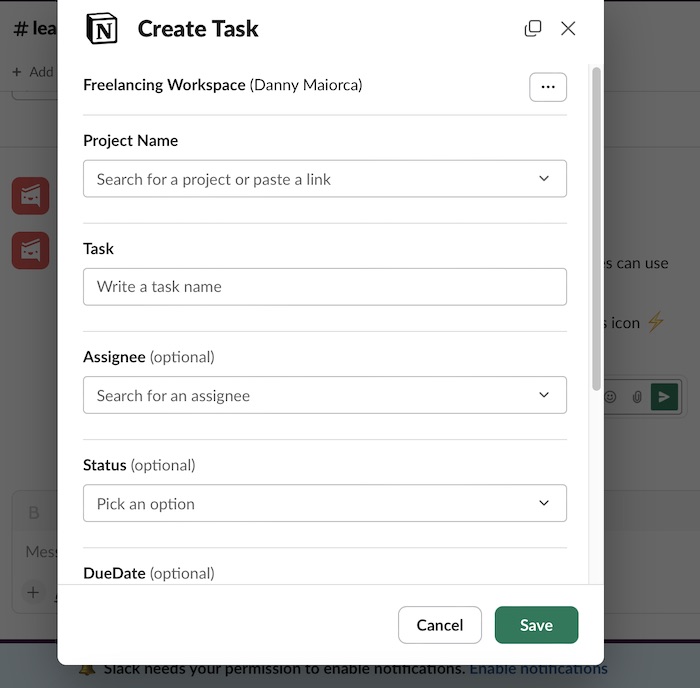
Task: Open the Assignee search dropdown
Action: pos(325,395)
